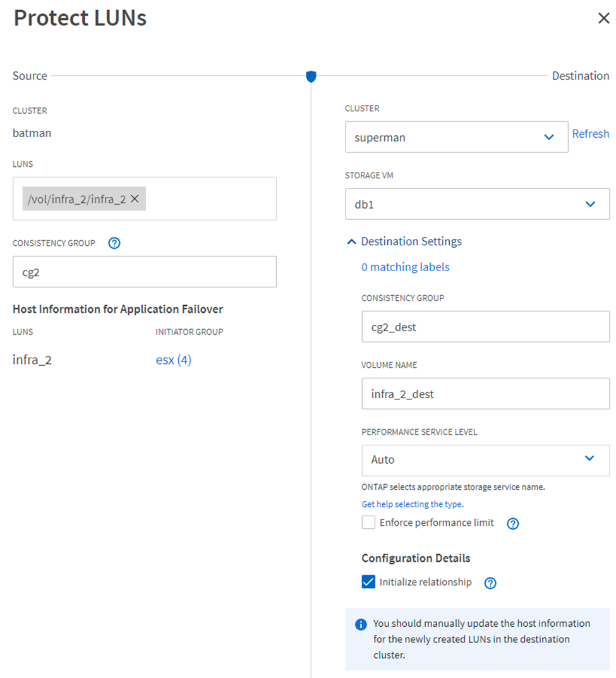Close the Protect LUNs dialog
Screen dimensions: 616x678
pyautogui.click(x=603, y=18)
